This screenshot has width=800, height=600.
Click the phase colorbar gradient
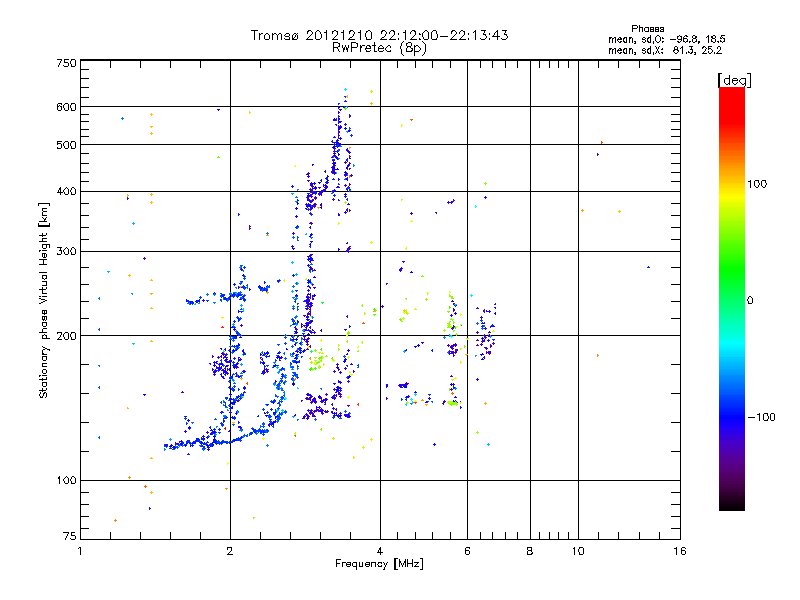click(732, 298)
